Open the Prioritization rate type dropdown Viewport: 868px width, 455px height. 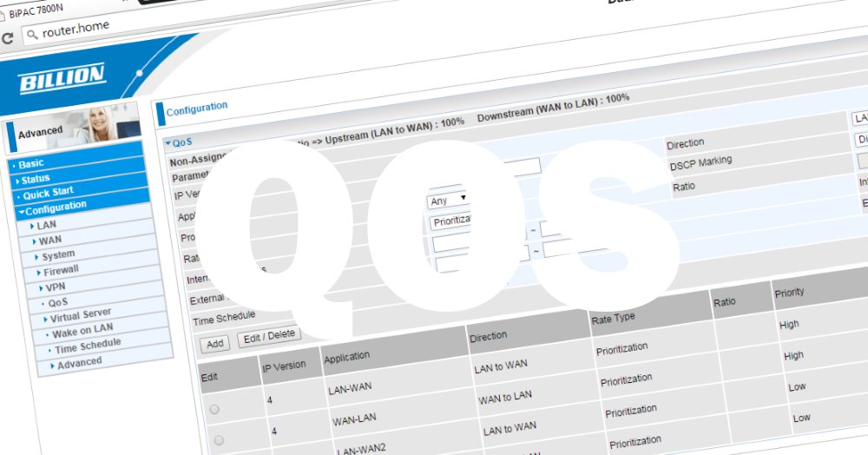point(450,221)
